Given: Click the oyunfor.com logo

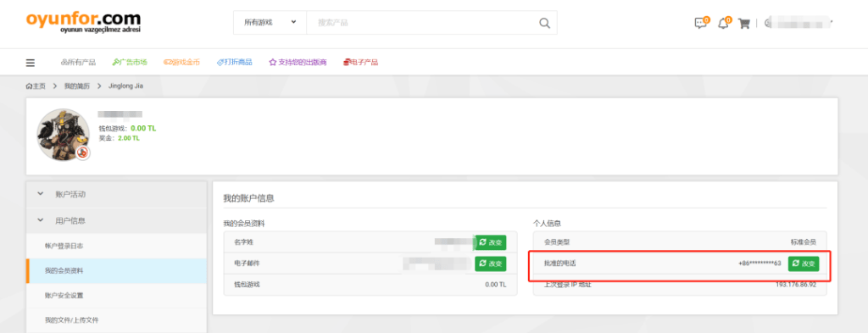Looking at the screenshot, I should point(83,22).
